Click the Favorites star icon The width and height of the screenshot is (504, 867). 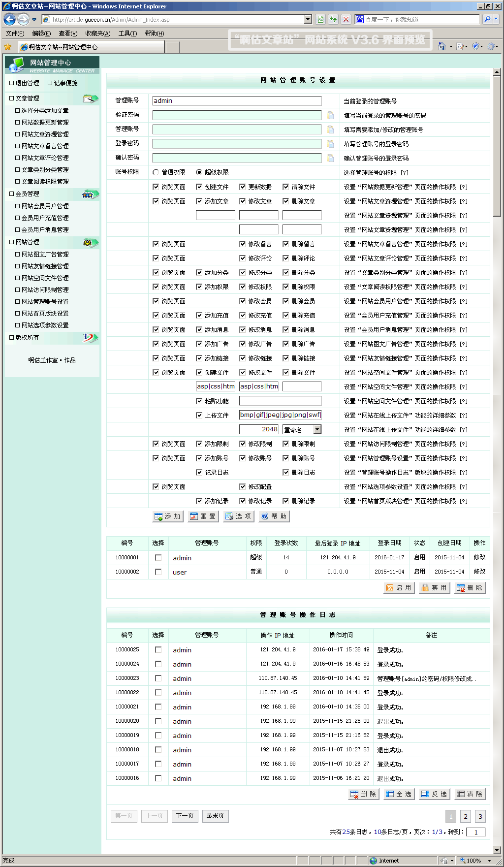8,47
